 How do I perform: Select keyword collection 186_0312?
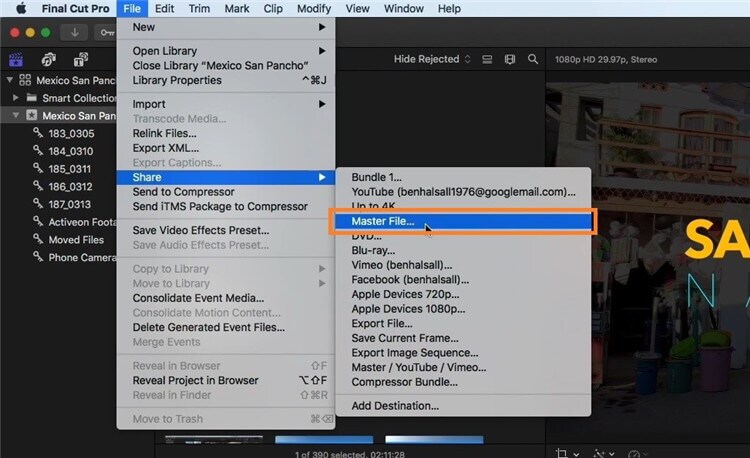click(x=70, y=186)
